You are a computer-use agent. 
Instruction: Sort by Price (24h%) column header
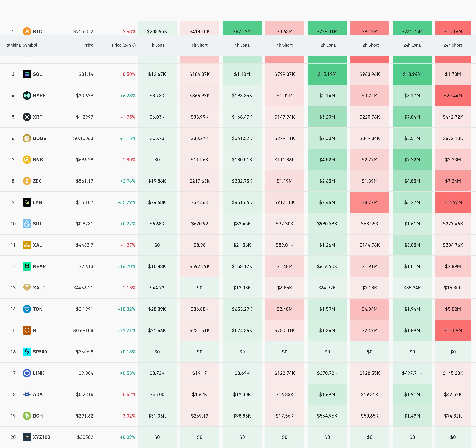[x=124, y=45]
